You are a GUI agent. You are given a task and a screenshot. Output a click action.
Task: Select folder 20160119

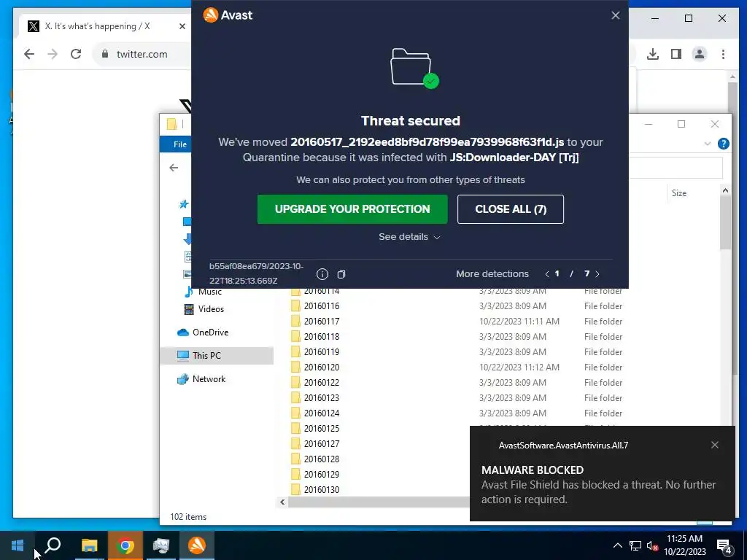322,352
